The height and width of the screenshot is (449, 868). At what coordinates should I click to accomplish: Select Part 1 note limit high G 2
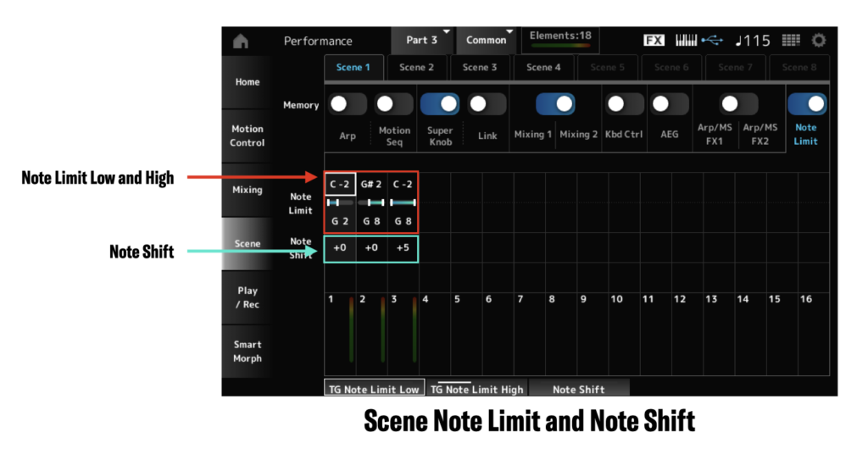[340, 221]
